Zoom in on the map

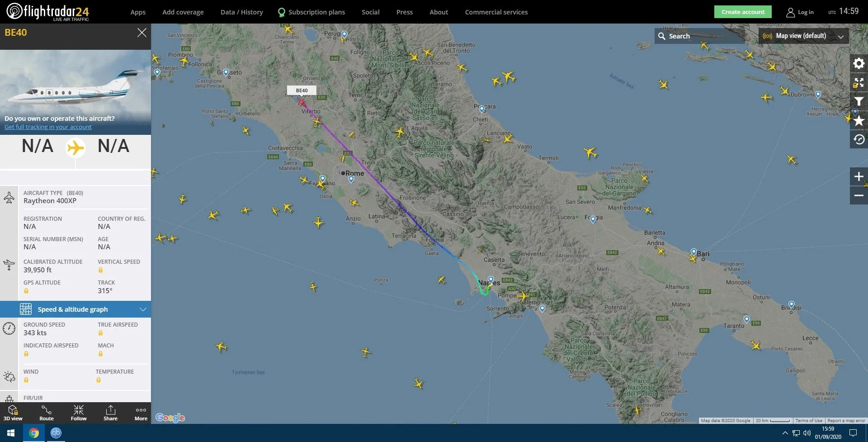click(859, 176)
